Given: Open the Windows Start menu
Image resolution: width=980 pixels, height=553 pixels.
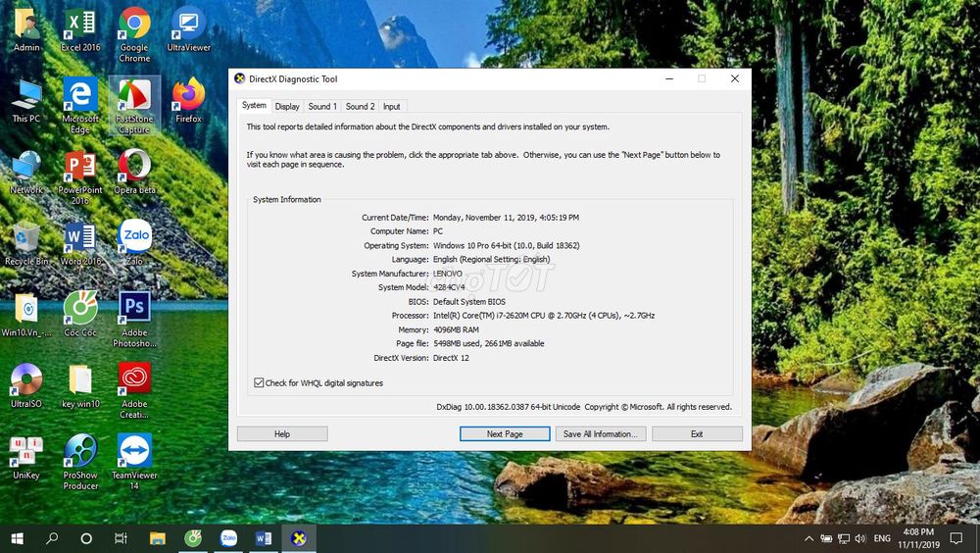Looking at the screenshot, I should pyautogui.click(x=18, y=538).
